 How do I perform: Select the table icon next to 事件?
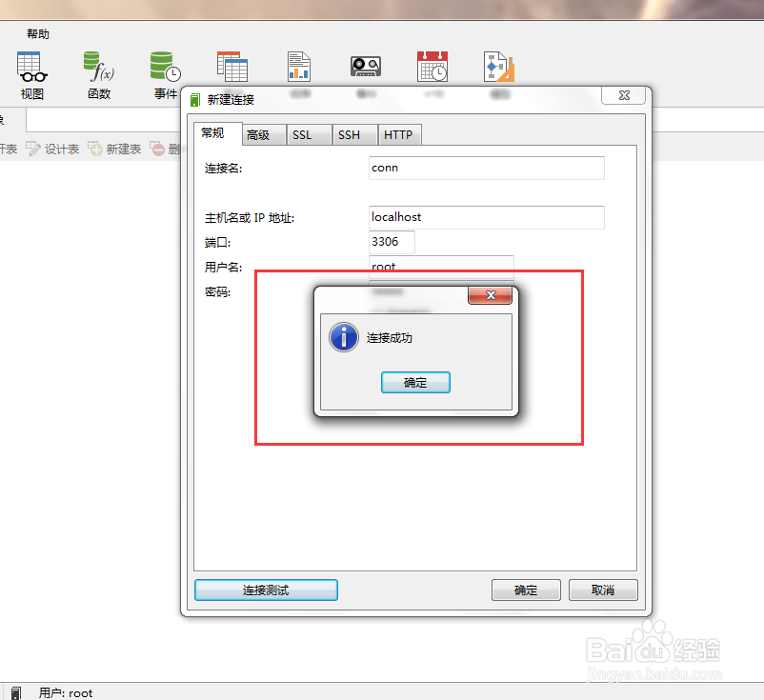pos(233,67)
